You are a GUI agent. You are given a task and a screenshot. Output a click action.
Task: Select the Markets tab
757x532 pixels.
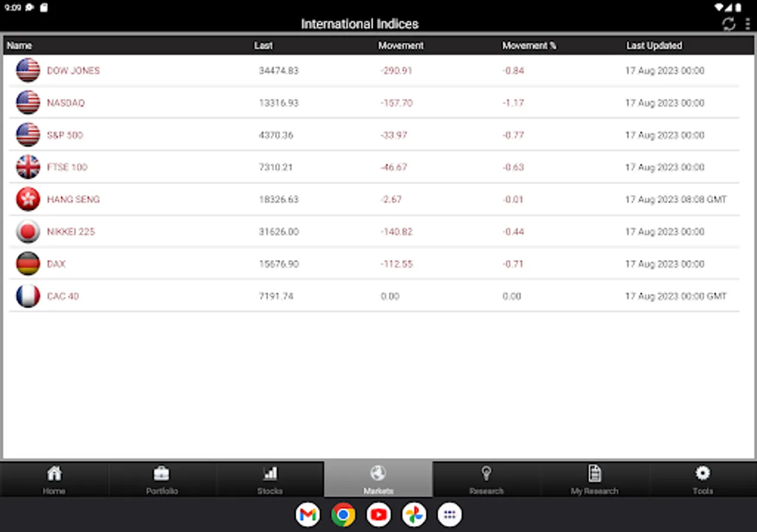pos(378,479)
